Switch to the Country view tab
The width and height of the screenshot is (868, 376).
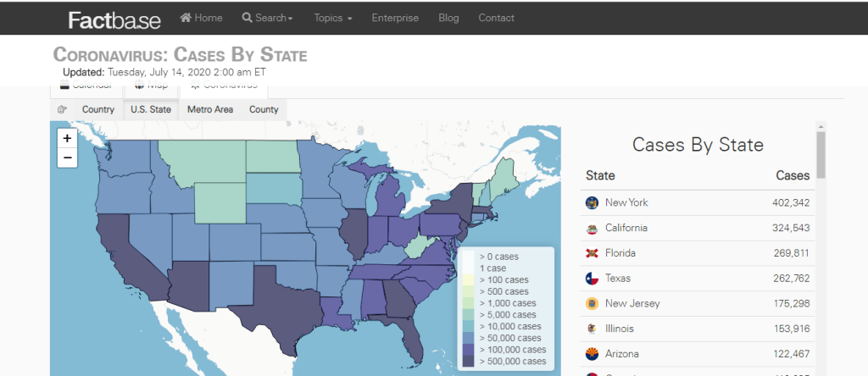click(98, 109)
